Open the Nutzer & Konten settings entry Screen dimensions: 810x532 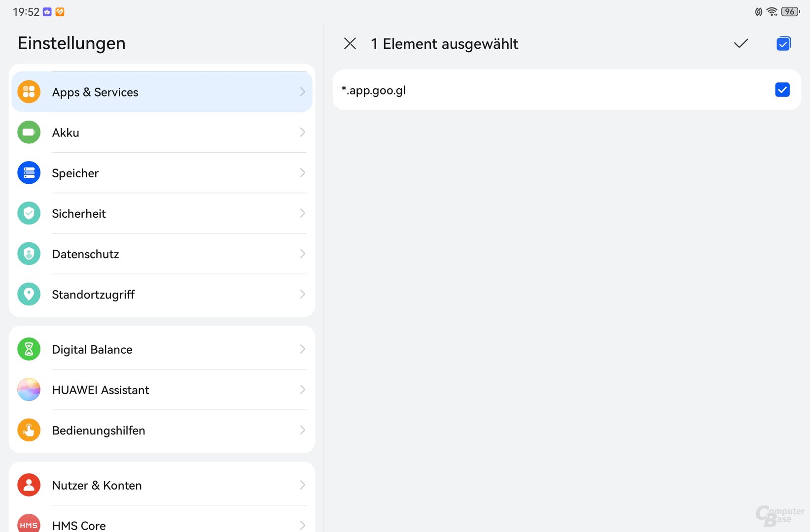click(162, 485)
